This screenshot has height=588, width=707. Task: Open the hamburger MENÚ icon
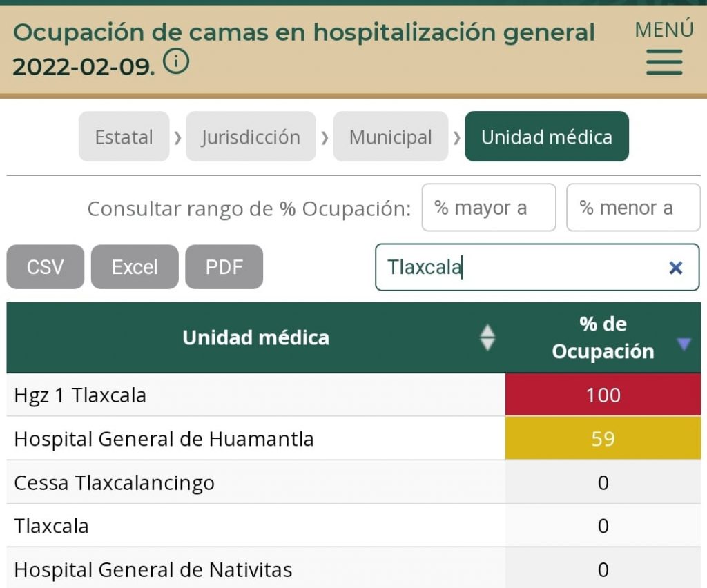click(663, 62)
